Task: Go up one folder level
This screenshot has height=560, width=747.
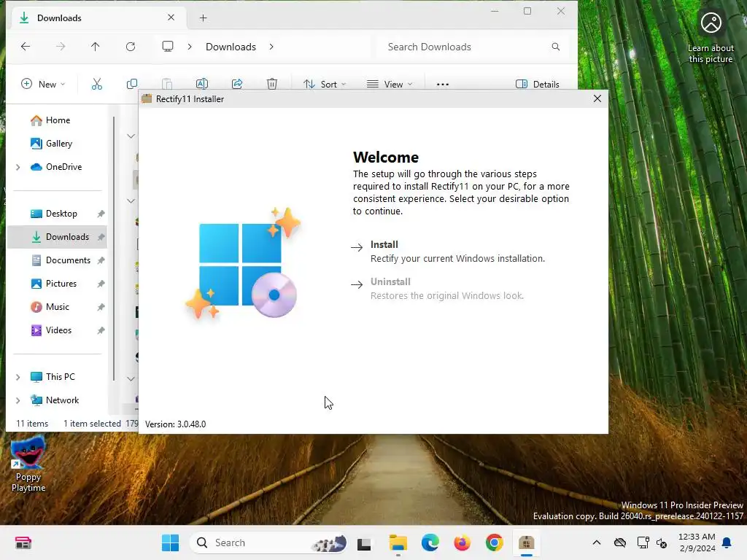Action: pos(96,47)
